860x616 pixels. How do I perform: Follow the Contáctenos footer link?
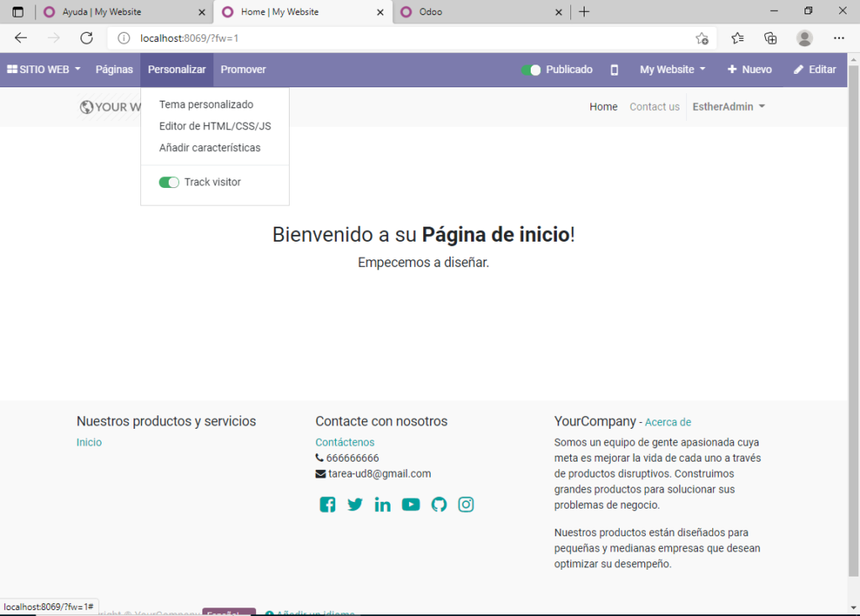pos(344,442)
